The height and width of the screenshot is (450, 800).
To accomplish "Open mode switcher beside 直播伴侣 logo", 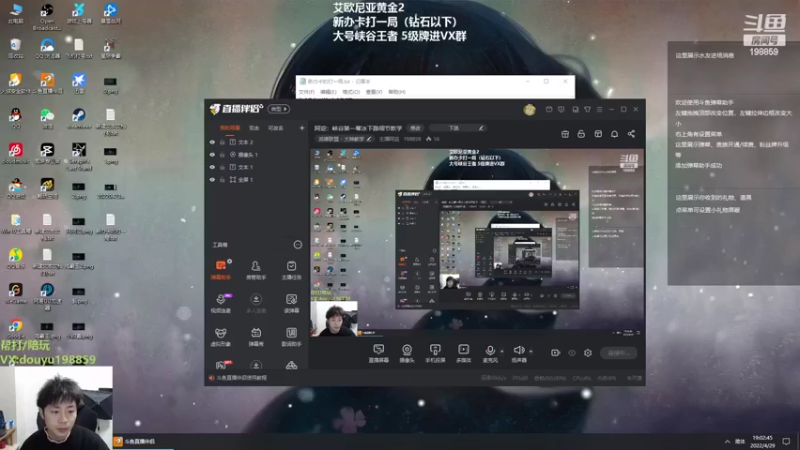I will 279,109.
